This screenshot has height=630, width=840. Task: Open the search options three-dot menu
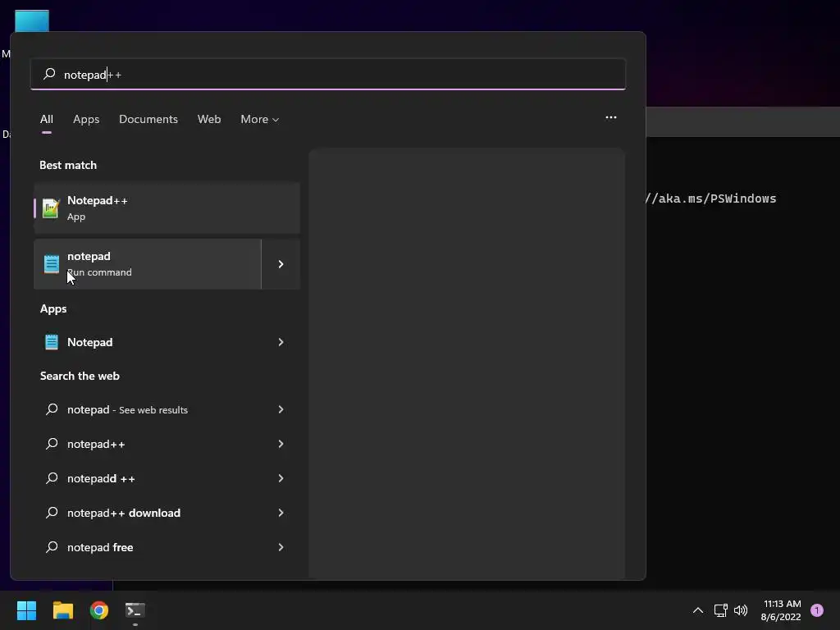610,117
